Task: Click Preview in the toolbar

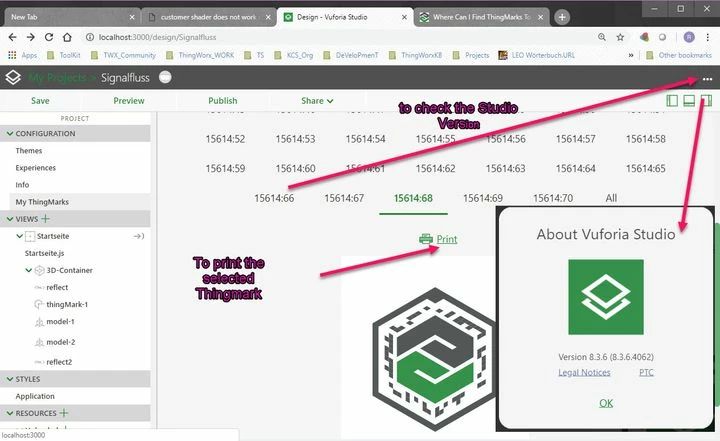Action: tap(129, 101)
